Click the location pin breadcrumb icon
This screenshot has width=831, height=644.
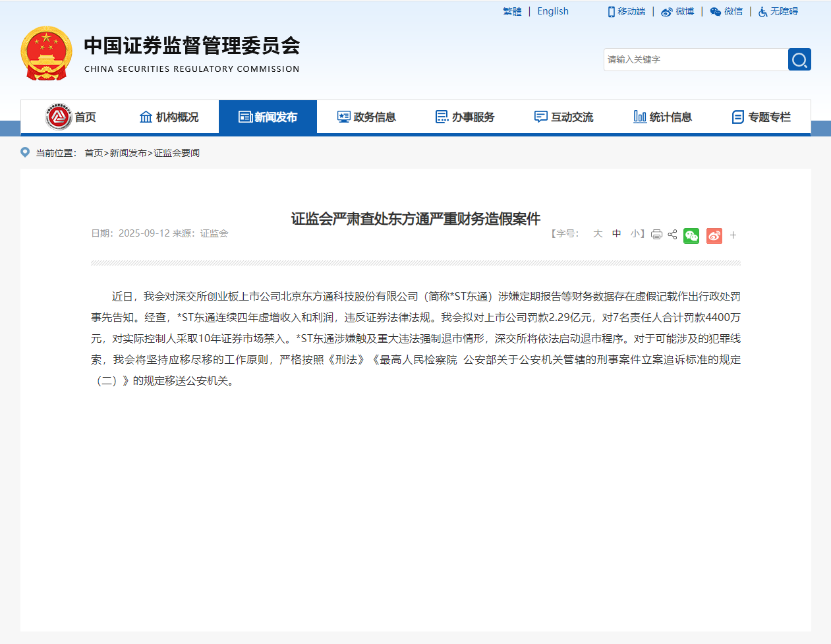(x=25, y=152)
